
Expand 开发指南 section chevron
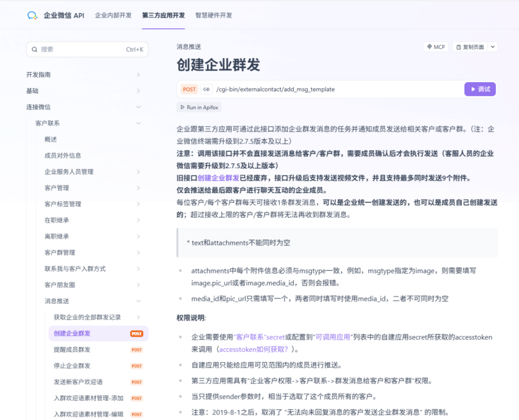tap(138, 75)
